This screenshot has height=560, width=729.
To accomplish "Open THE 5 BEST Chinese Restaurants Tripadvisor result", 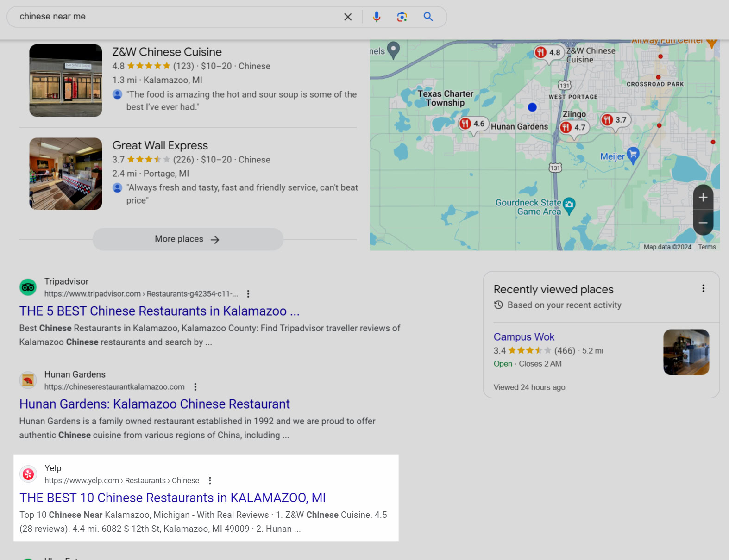I will (x=159, y=311).
